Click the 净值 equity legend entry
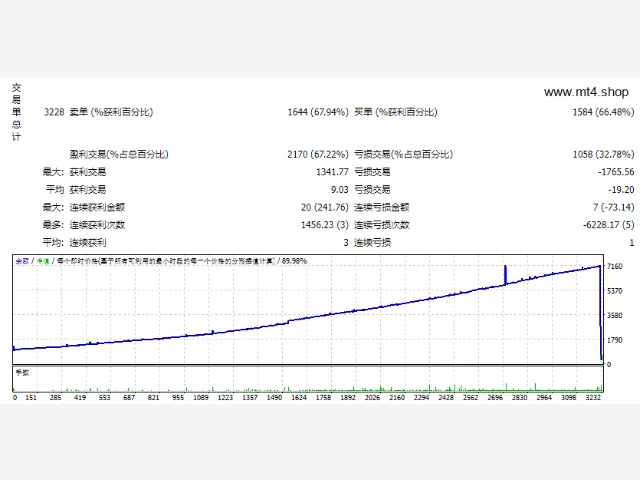Screen dimensions: 640x480 coord(43,261)
